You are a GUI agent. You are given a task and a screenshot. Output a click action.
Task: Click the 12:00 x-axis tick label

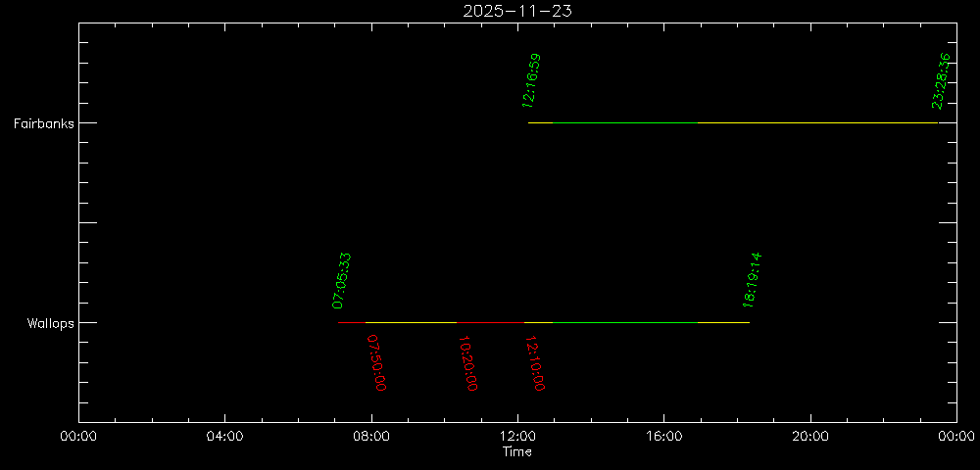point(517,438)
